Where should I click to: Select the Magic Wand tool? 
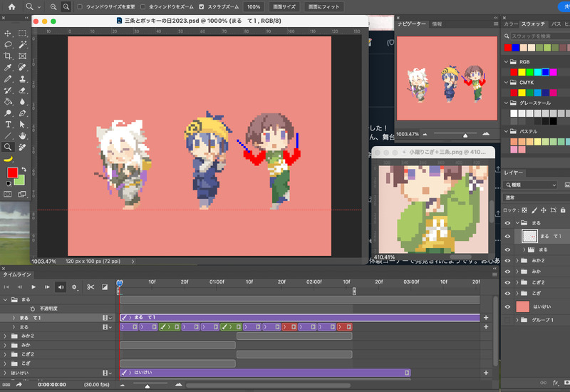[x=23, y=44]
